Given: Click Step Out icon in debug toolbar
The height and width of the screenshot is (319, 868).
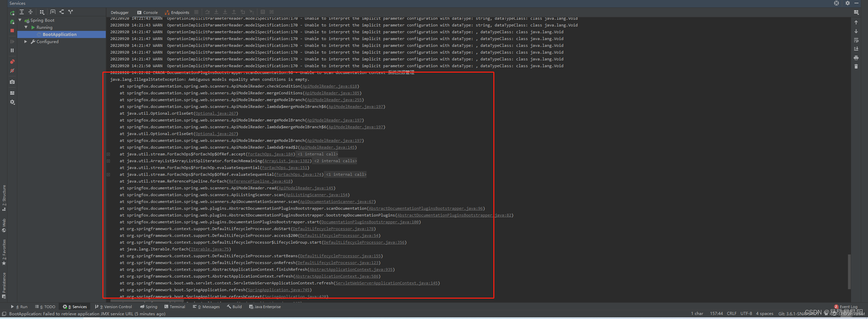Looking at the screenshot, I should [x=234, y=12].
